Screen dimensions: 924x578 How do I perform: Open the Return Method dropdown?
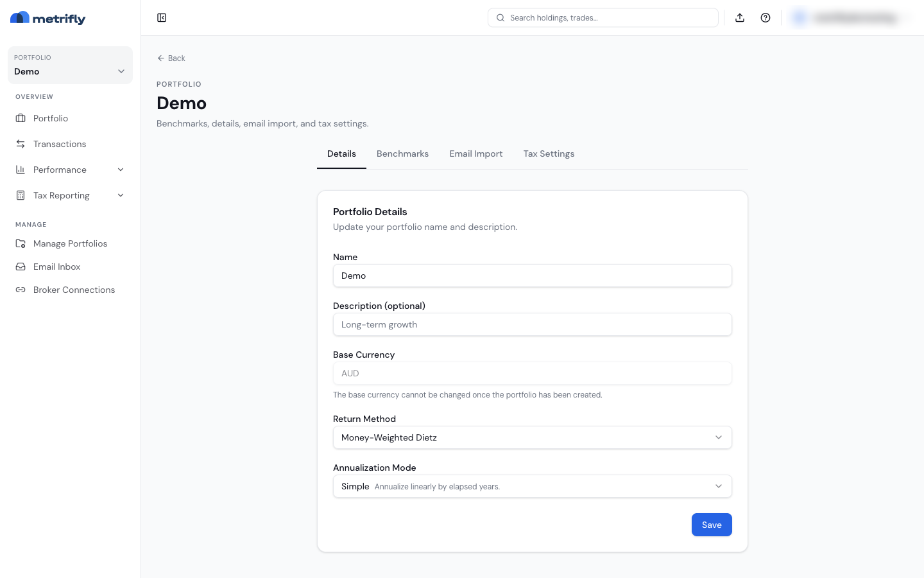point(533,437)
